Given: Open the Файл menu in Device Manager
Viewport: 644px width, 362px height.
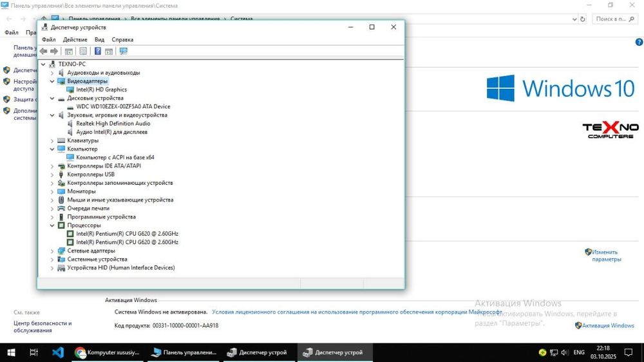Looking at the screenshot, I should point(48,40).
